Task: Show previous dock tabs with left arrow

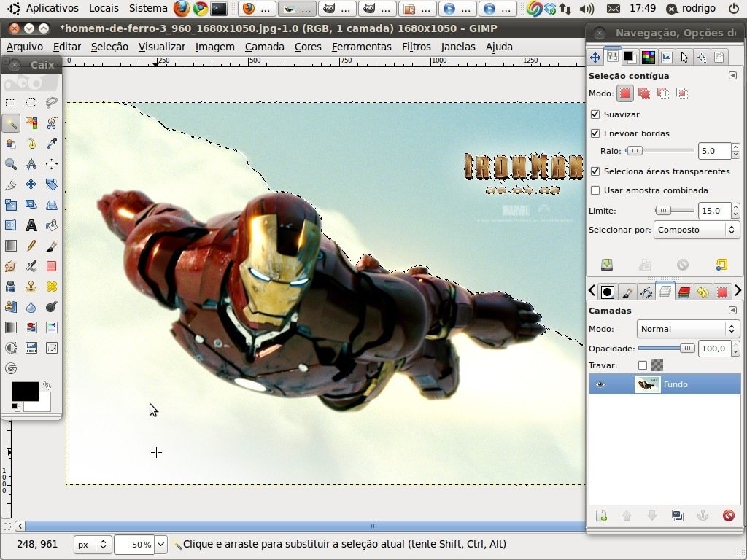Action: (592, 290)
